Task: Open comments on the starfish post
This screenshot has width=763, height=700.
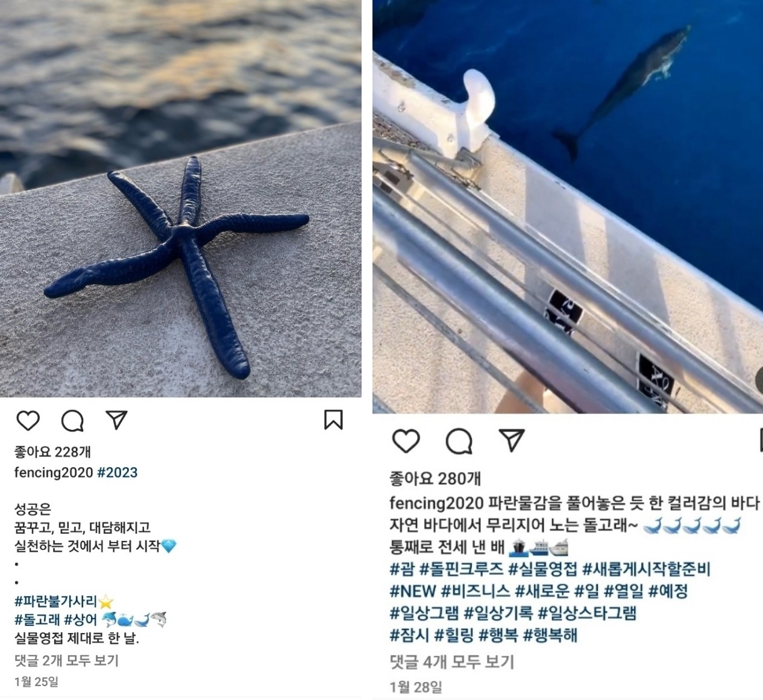Action: coord(72,421)
